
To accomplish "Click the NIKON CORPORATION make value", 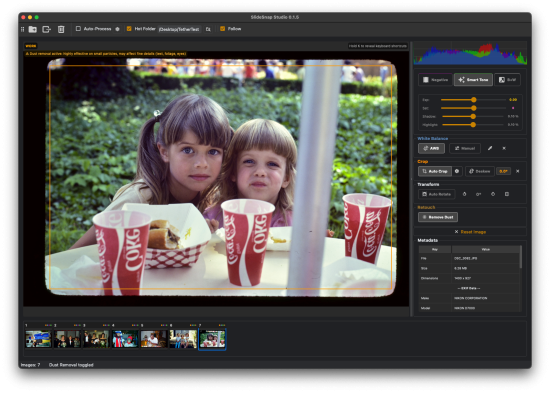I will 471,298.
